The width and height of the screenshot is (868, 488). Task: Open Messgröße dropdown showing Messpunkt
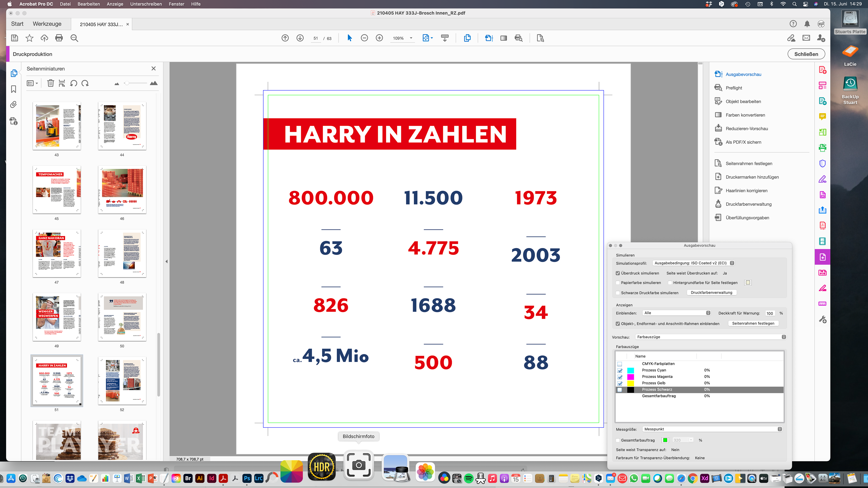(712, 429)
